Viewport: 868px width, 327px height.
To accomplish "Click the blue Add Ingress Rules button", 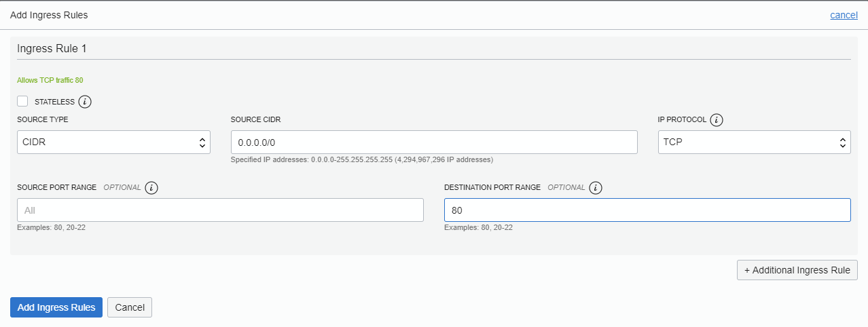I will point(56,307).
